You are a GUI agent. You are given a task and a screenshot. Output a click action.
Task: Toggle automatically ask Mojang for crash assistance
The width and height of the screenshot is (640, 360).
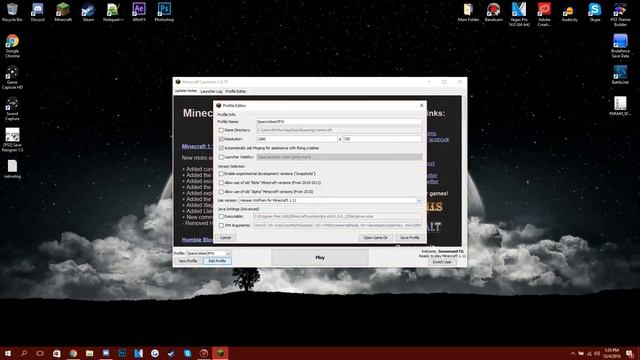point(221,148)
